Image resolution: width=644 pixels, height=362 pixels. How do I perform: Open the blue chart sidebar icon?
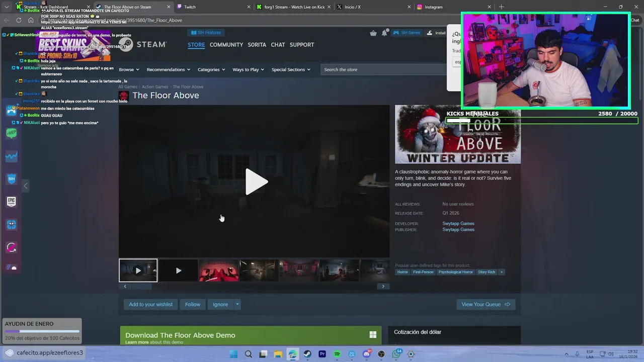[x=12, y=156]
